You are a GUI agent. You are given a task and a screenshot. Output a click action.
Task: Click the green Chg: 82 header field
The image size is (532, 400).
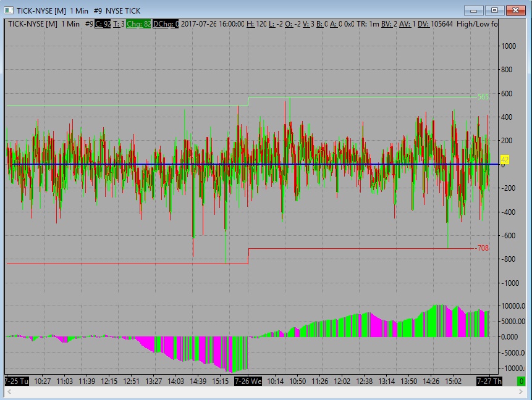coord(138,23)
